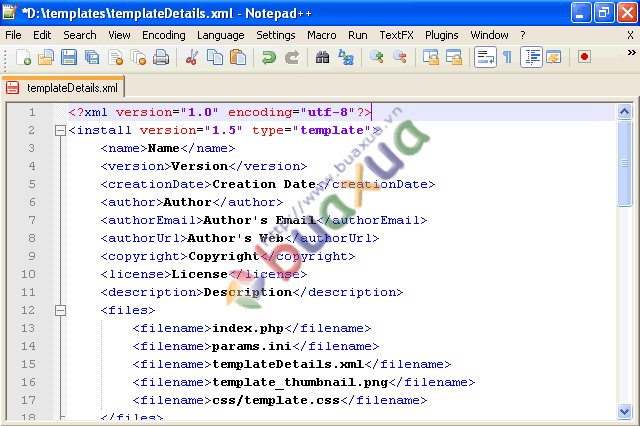Open the Macro menu
The height and width of the screenshot is (426, 640).
click(x=322, y=35)
